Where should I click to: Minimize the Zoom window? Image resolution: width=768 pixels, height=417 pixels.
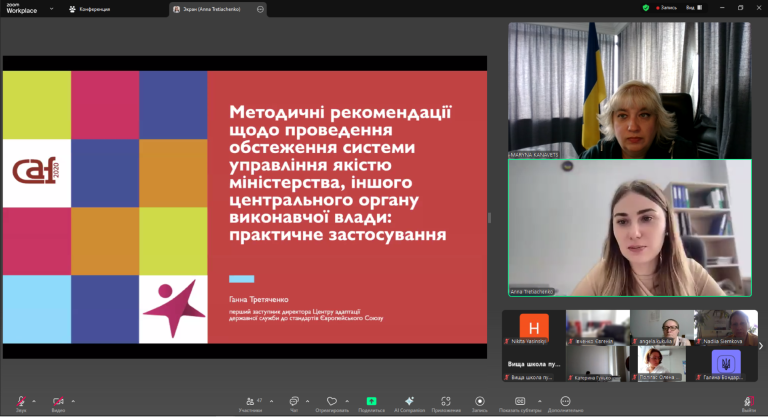point(722,8)
